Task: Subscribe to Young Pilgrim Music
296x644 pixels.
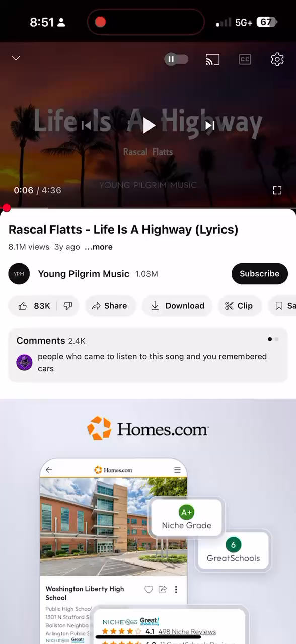Action: click(260, 274)
